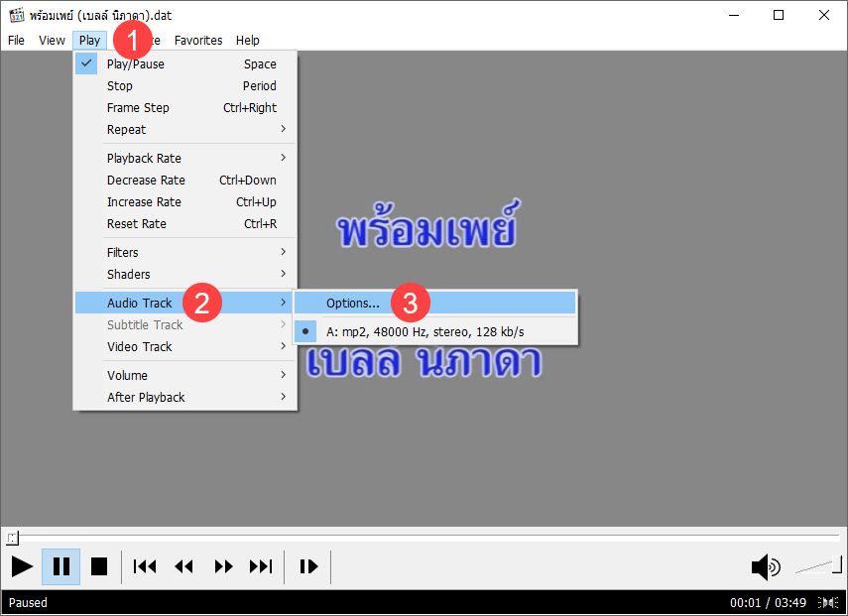Click the Play button in playback bar
This screenshot has height=616, width=848.
point(22,566)
